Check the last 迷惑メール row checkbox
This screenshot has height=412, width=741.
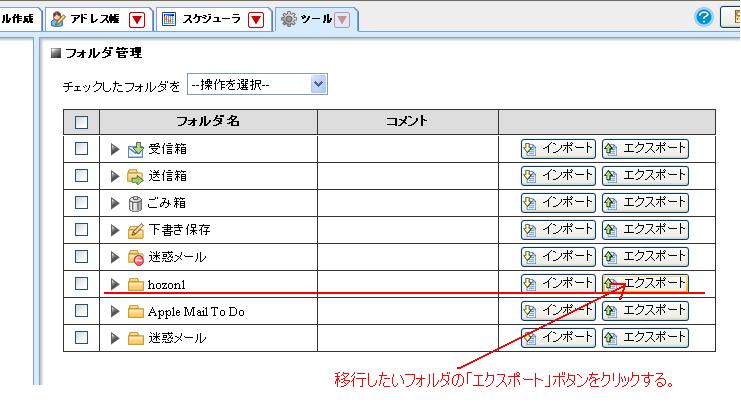[x=81, y=337]
